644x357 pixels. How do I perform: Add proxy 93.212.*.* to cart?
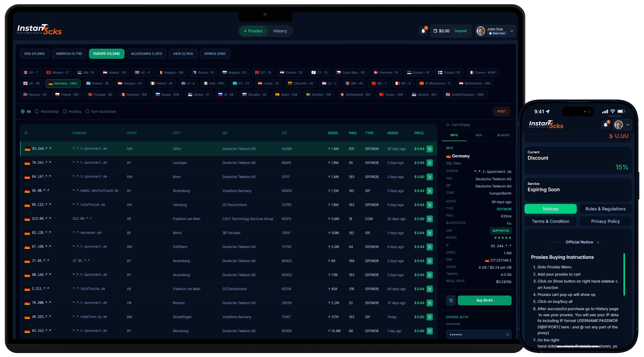coord(430,331)
